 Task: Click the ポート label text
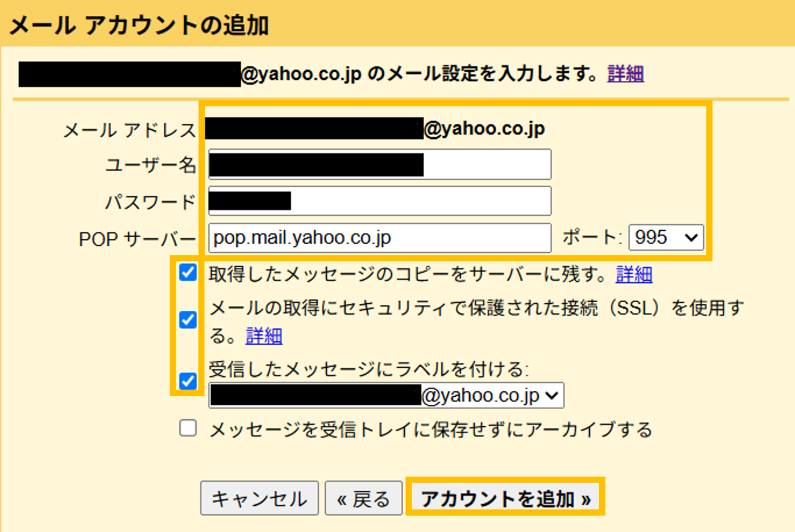tap(592, 237)
